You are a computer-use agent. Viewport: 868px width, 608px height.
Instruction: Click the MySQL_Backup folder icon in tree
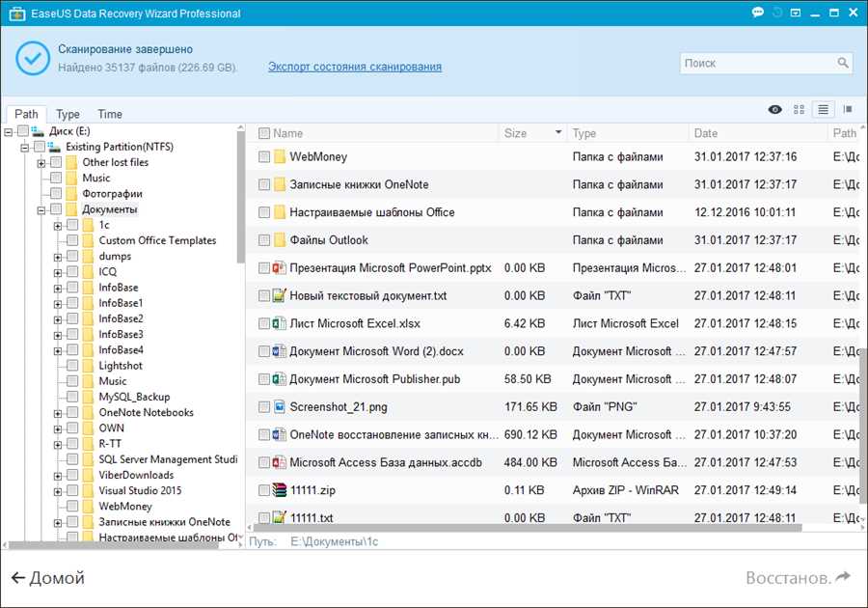click(x=88, y=397)
